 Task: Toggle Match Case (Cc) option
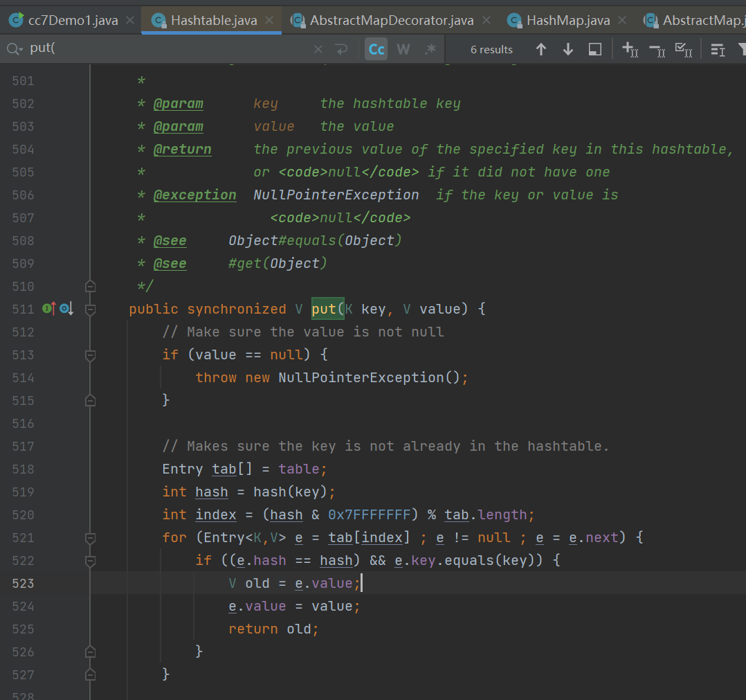click(x=376, y=49)
